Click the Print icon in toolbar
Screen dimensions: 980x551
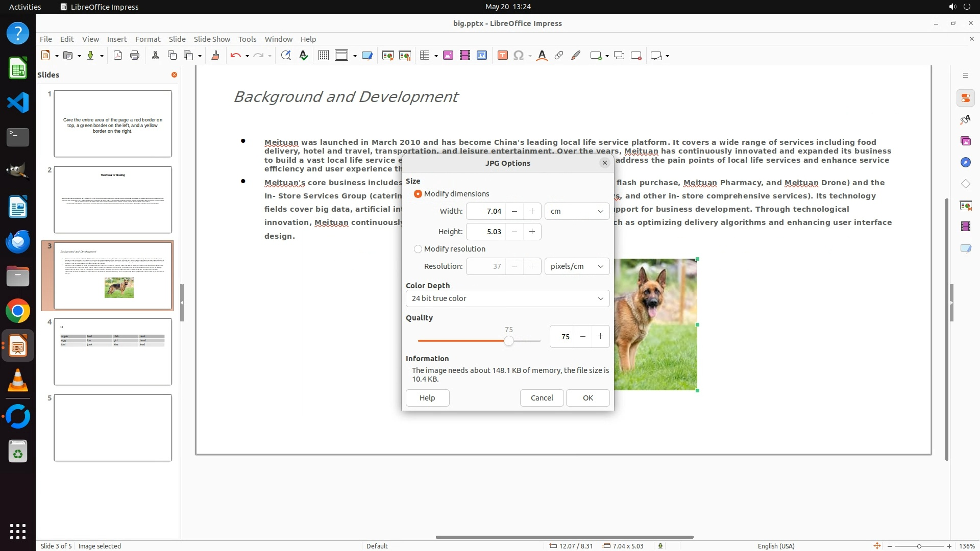[135, 56]
